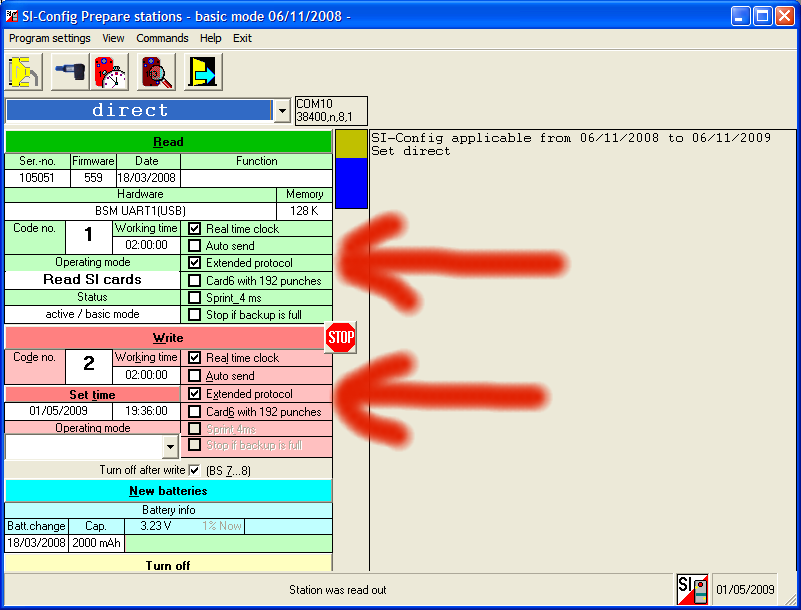Toggle Sprint_4 ms checkbox in Read section
This screenshot has height=610, width=801.
[x=194, y=297]
